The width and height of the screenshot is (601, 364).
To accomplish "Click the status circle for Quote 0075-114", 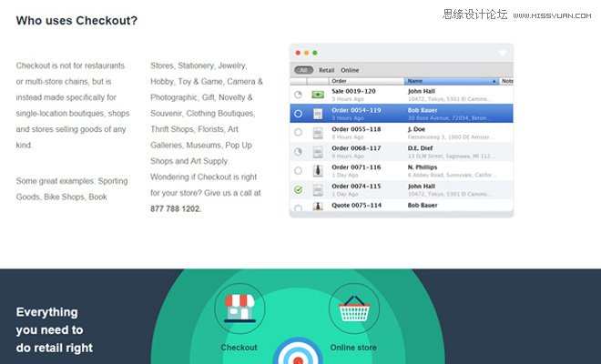I will point(298,208).
